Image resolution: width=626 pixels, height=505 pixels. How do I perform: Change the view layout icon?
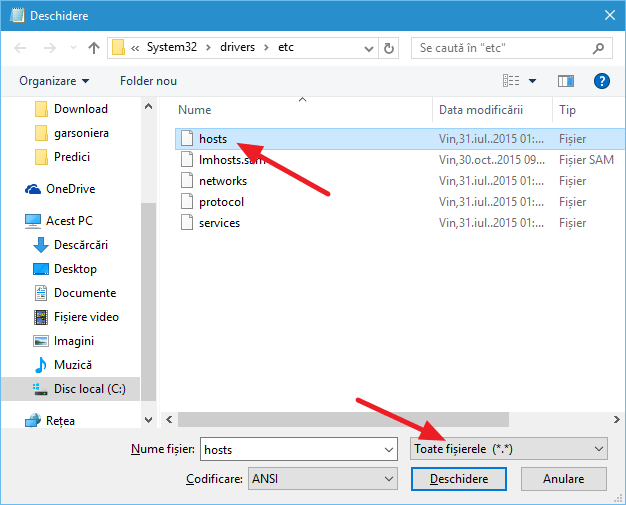[x=511, y=81]
